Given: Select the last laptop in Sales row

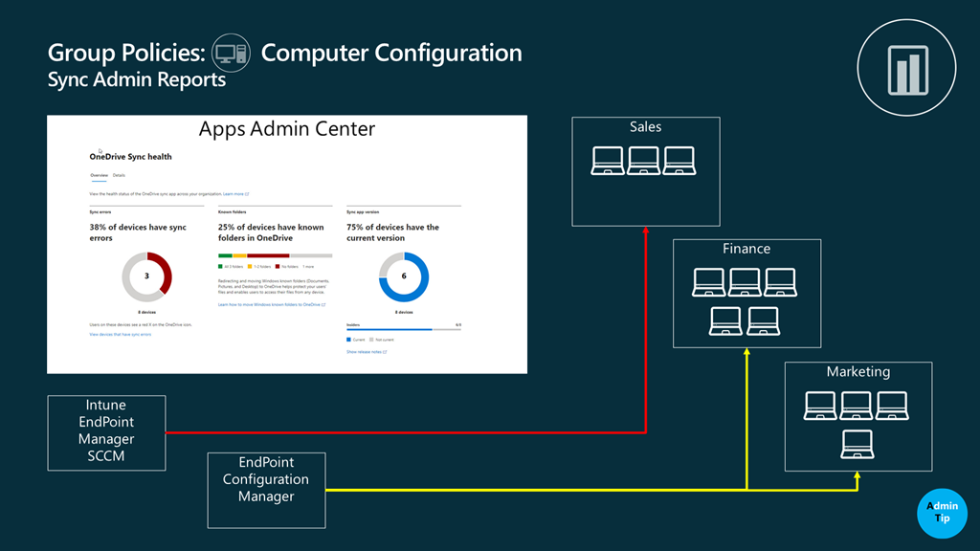Looking at the screenshot, I should click(x=679, y=161).
